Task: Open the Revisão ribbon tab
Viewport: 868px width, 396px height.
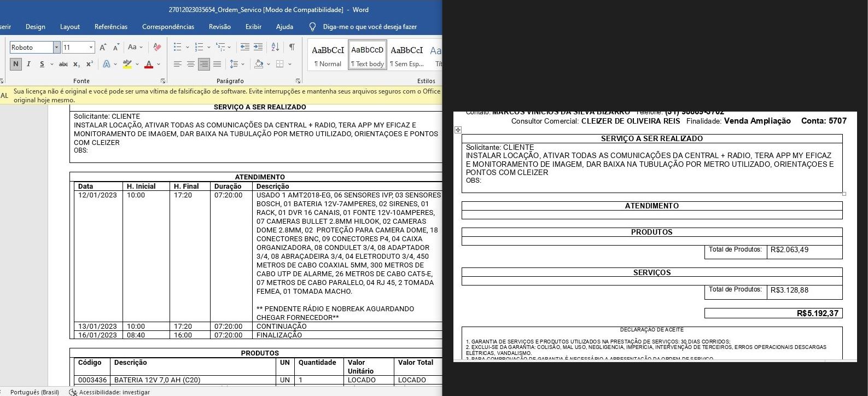Action: [x=220, y=26]
